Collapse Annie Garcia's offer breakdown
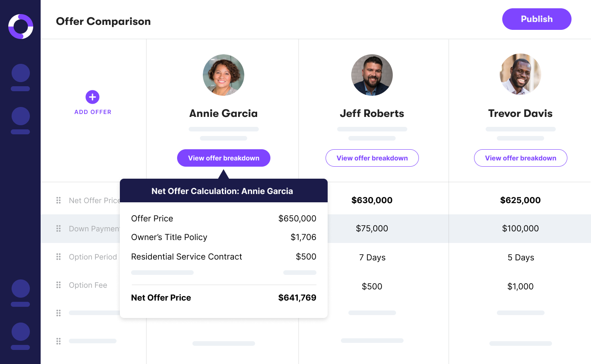591x364 pixels. tap(224, 158)
